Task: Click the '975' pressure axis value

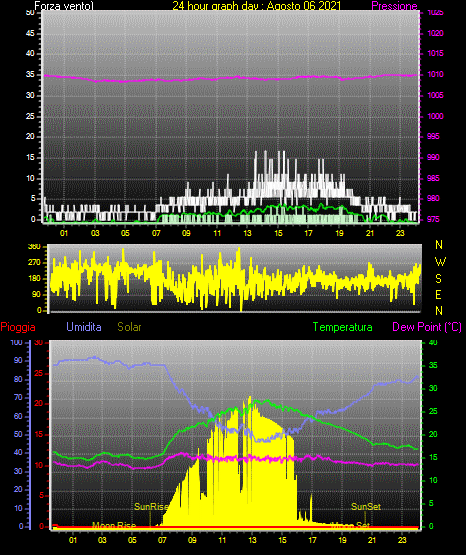Action: coord(433,219)
